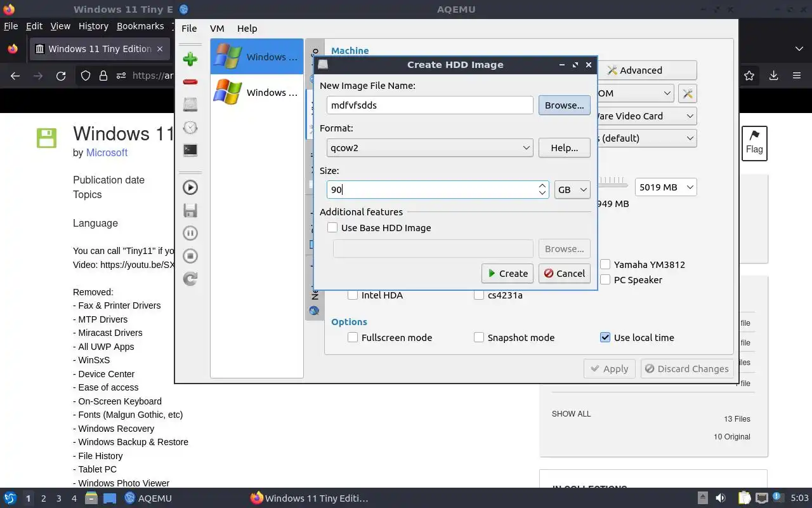Close the Windows 11 Tiny Edition browser tab
This screenshot has height=508, width=812.
[160, 49]
